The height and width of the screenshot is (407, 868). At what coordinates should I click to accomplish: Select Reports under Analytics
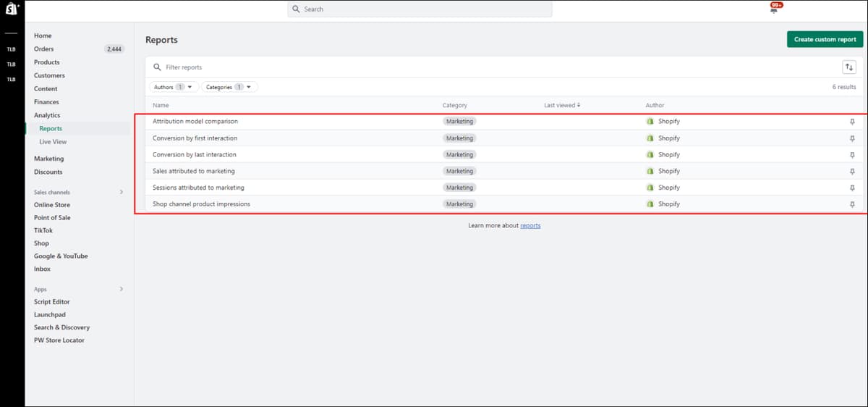(x=51, y=128)
